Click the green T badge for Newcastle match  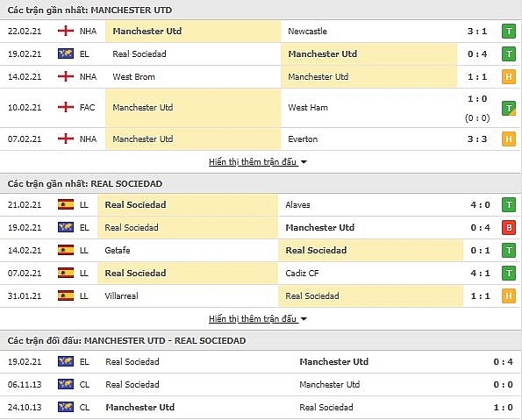(x=509, y=32)
